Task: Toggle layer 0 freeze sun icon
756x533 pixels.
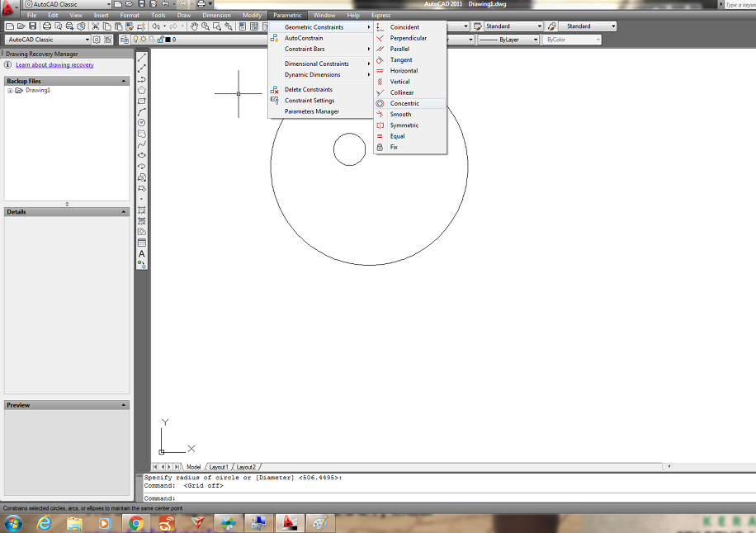Action: pos(144,40)
